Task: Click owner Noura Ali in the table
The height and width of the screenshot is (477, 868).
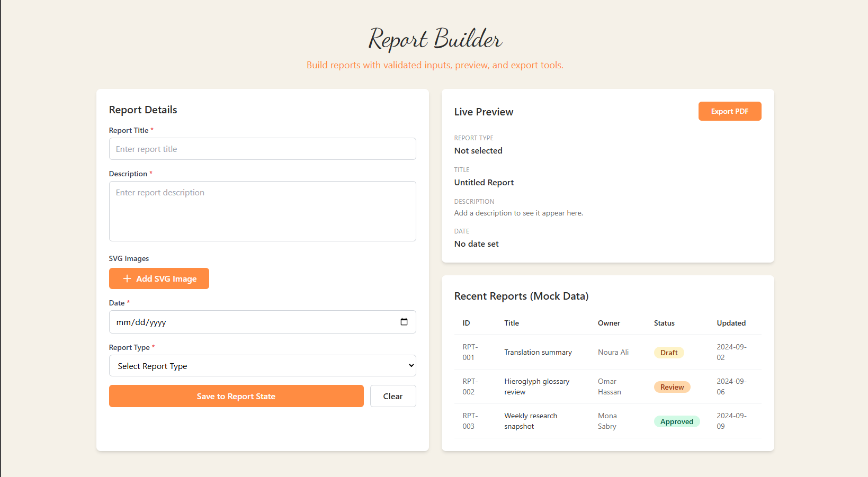Action: pyautogui.click(x=613, y=352)
